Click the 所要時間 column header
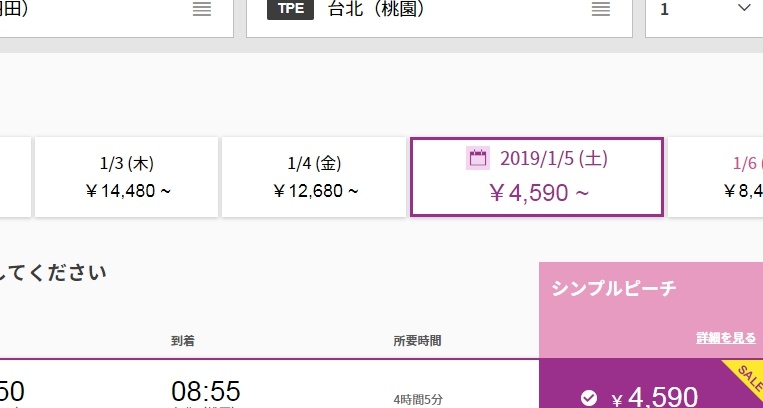Image resolution: width=763 pixels, height=408 pixels. click(x=417, y=341)
